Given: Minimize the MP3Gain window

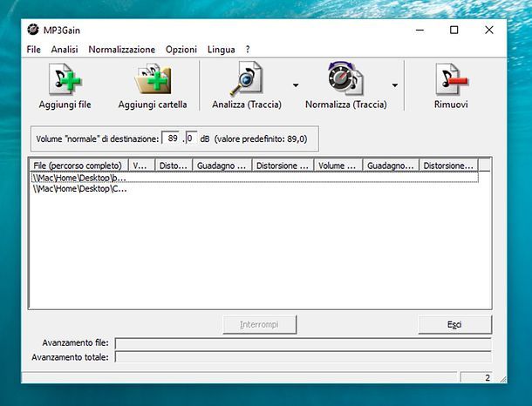Looking at the screenshot, I should pos(420,30).
